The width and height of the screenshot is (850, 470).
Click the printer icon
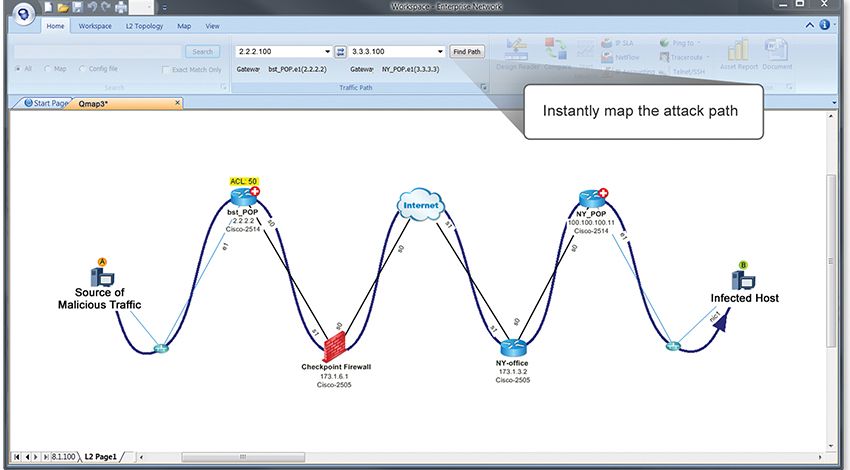click(x=120, y=8)
